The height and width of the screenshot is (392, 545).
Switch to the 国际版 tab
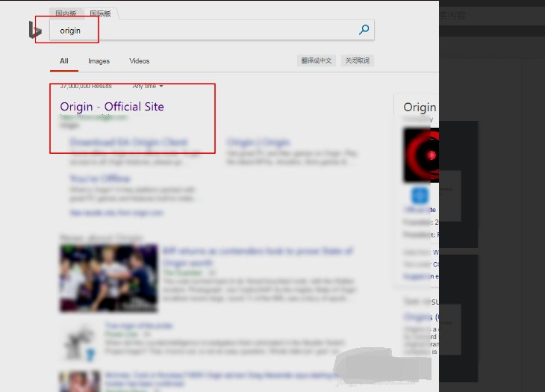[101, 13]
